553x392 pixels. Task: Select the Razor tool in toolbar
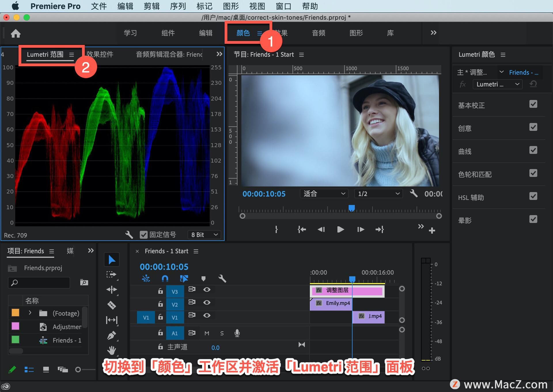click(111, 305)
